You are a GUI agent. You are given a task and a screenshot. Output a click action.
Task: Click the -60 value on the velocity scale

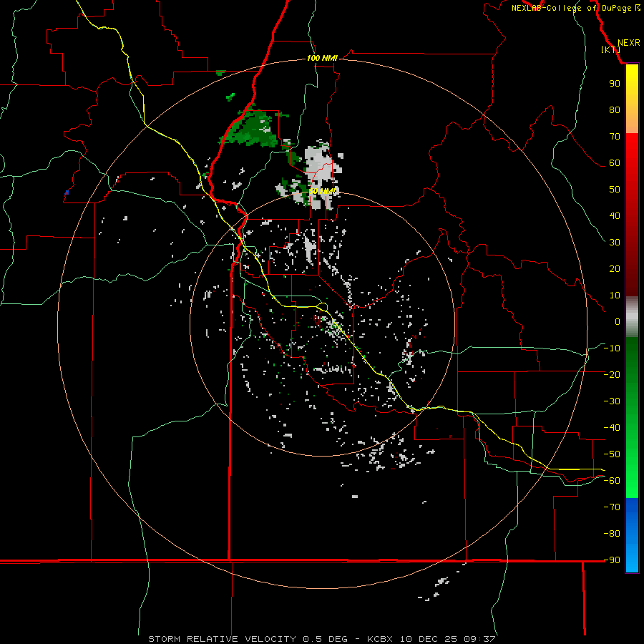[x=612, y=481]
